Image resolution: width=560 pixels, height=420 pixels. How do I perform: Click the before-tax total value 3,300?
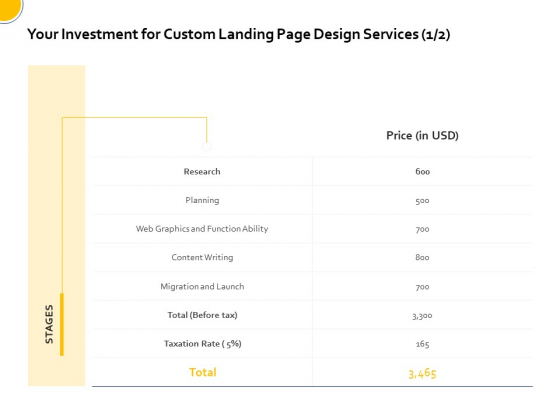click(x=422, y=316)
